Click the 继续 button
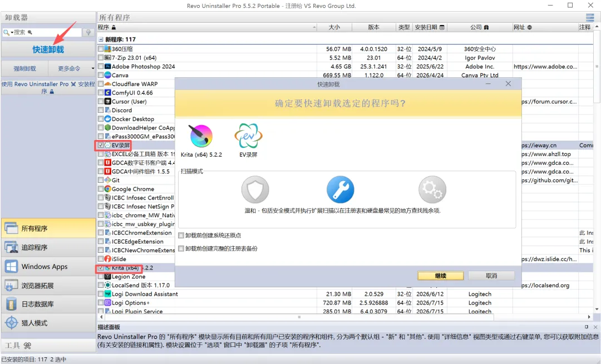601x364 pixels. click(x=440, y=276)
